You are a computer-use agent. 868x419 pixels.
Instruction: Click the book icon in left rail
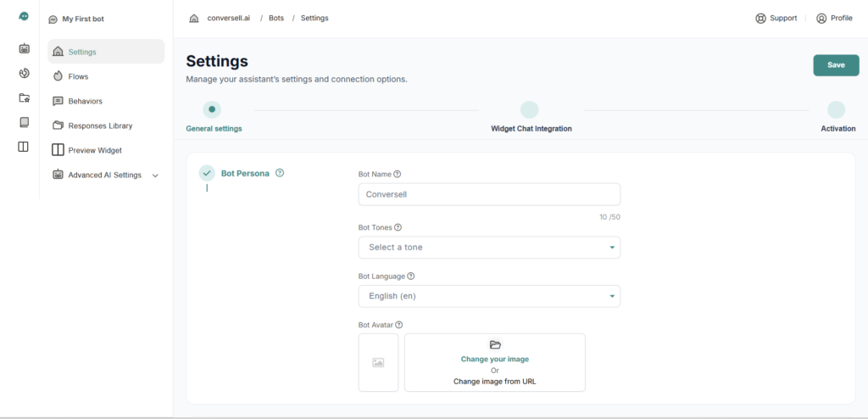click(x=24, y=122)
